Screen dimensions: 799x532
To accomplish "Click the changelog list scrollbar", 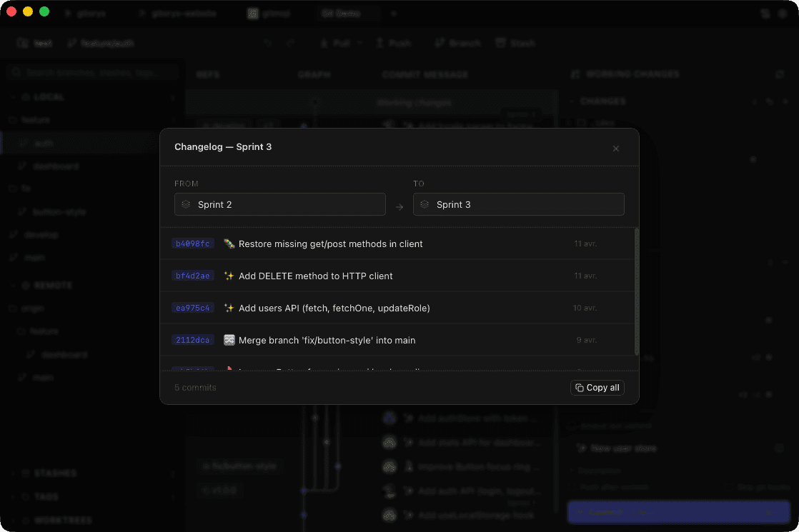I will [x=637, y=293].
